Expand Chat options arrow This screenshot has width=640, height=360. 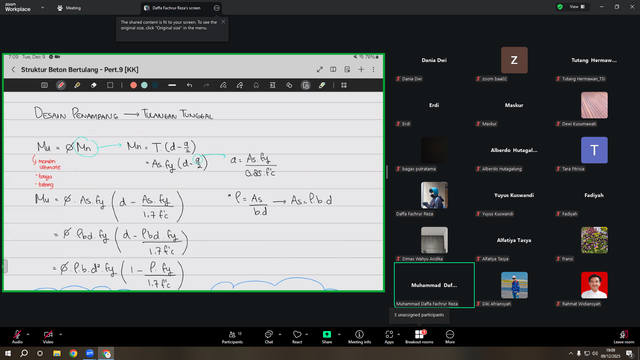click(x=280, y=334)
